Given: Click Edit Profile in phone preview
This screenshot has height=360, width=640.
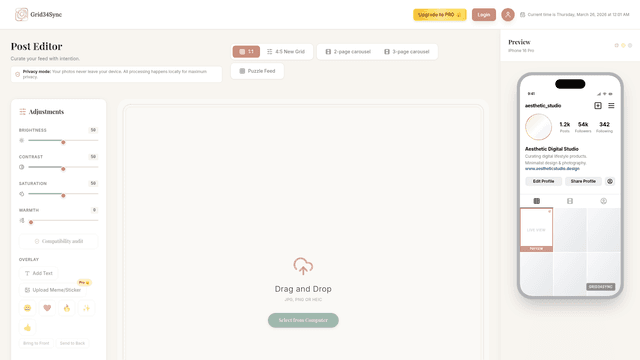Looking at the screenshot, I should click(543, 181).
